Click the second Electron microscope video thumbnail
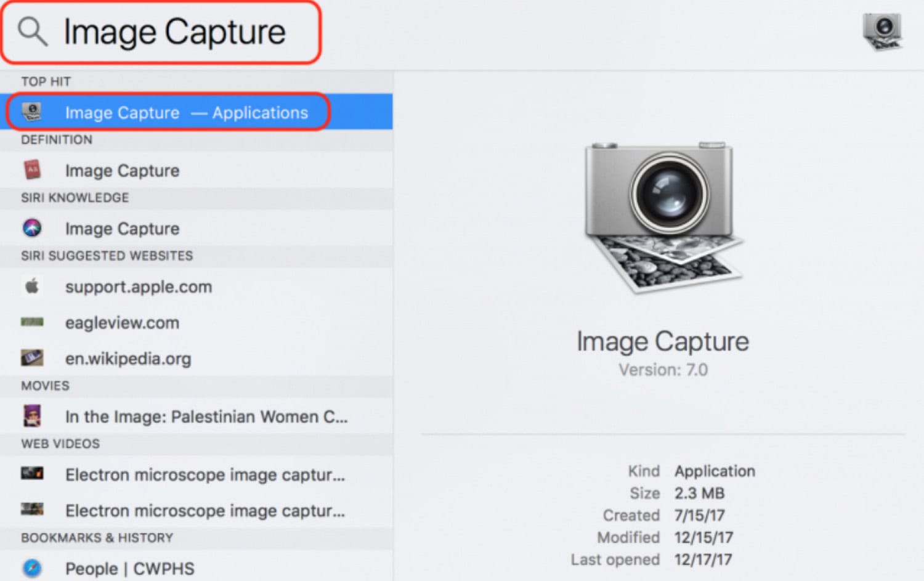Screen dimensions: 924x581 (32, 509)
